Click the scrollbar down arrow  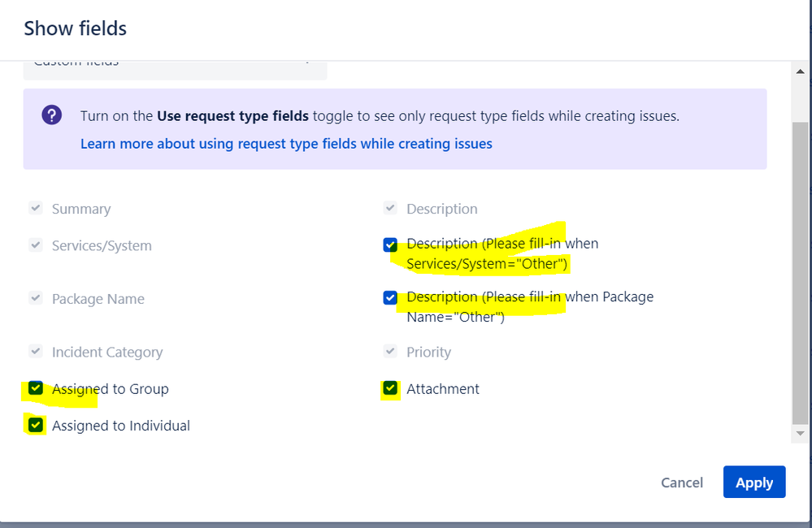click(800, 433)
